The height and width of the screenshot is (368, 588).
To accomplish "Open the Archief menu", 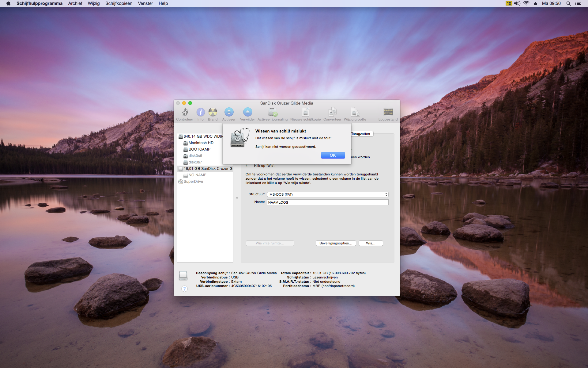I will 75,3.
